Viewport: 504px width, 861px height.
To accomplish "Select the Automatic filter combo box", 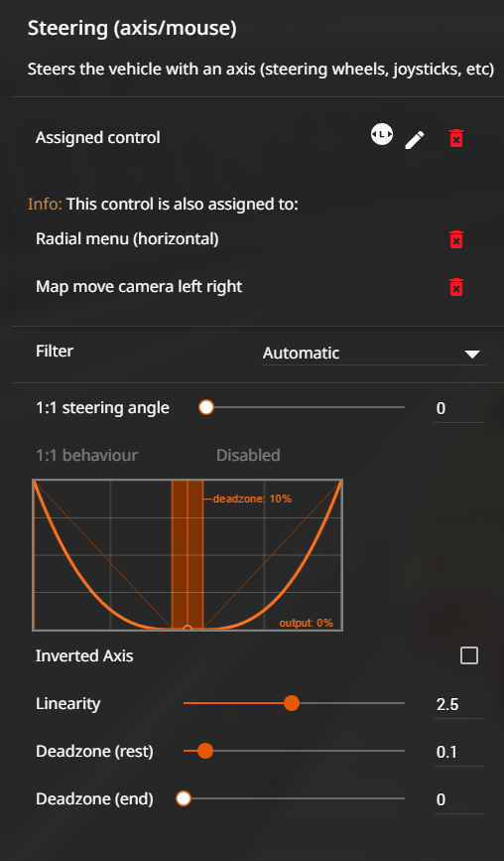I will [x=373, y=354].
